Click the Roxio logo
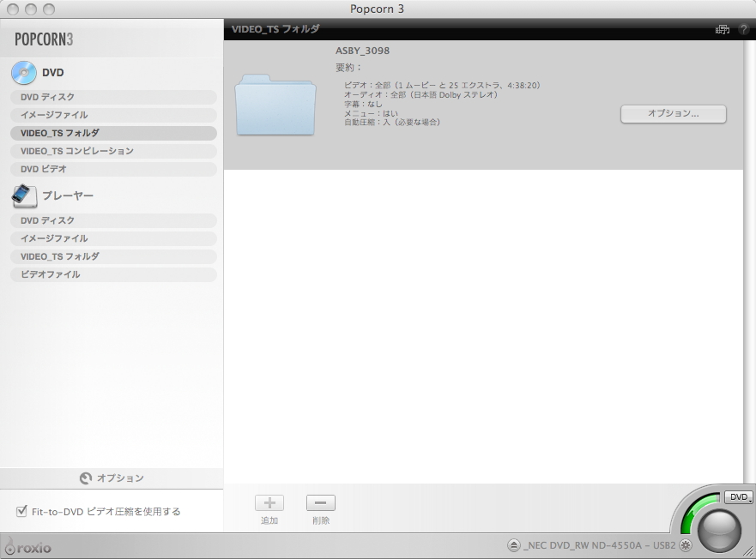The width and height of the screenshot is (756, 559). 28,547
